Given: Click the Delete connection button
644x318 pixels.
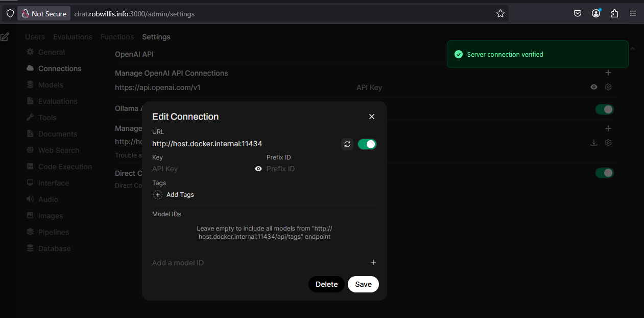Looking at the screenshot, I should [326, 284].
